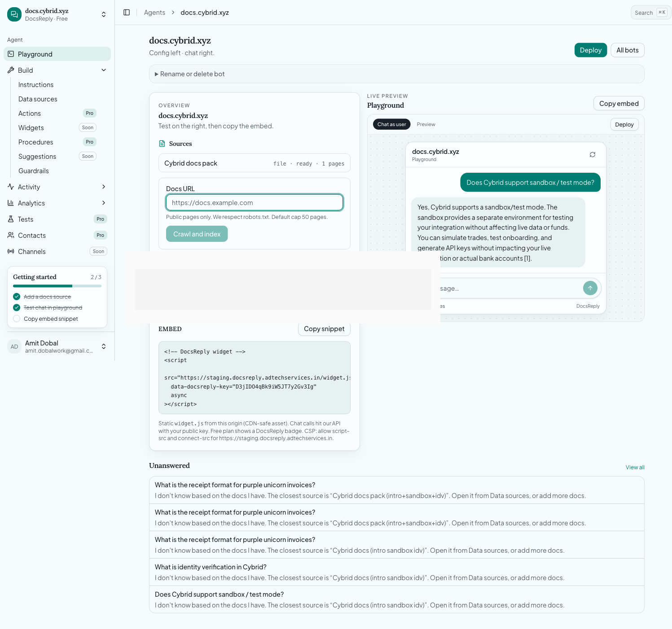Viewport: 672px width, 629px height.
Task: Toggle the Add a docs source checkmark
Action: 17,297
